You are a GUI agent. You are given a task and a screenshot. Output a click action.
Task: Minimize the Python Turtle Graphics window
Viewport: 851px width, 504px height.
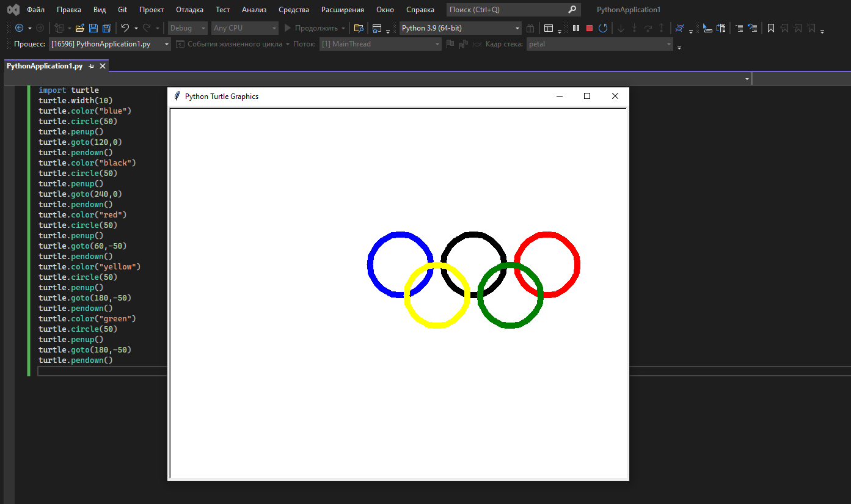coord(559,96)
